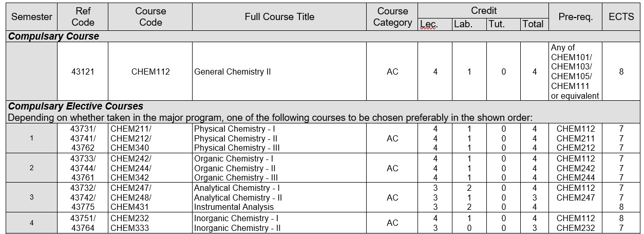The width and height of the screenshot is (644, 234).
Task: Select the General Chemistry II title cell
Action: click(233, 72)
